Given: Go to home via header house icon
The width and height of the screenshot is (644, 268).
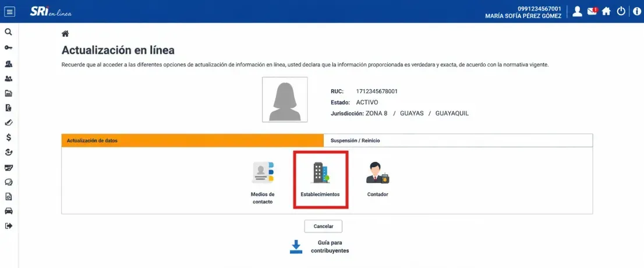Looking at the screenshot, I should (x=606, y=11).
